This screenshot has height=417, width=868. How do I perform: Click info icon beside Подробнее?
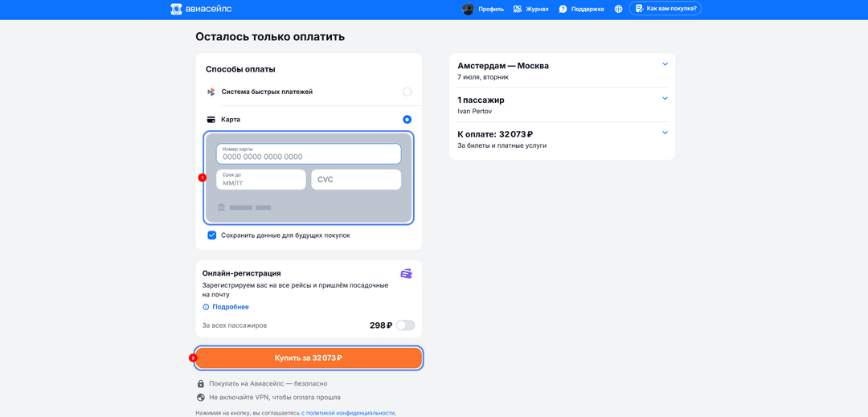tap(206, 307)
